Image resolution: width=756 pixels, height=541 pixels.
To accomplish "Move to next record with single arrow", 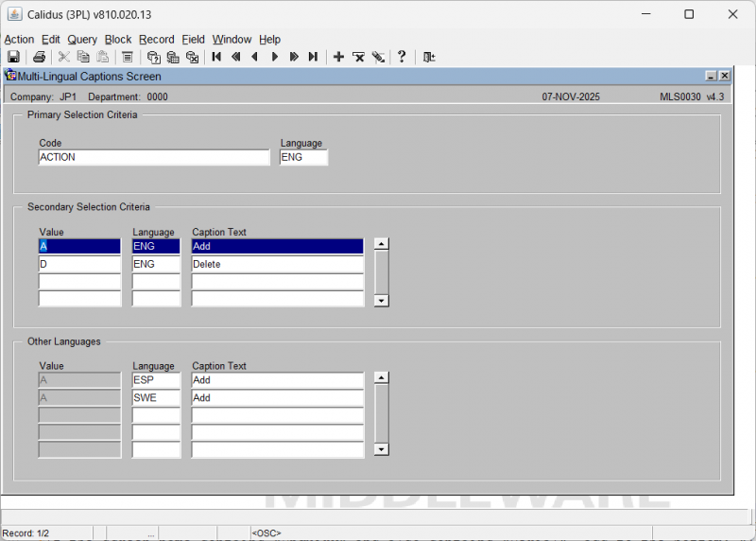I will click(275, 57).
